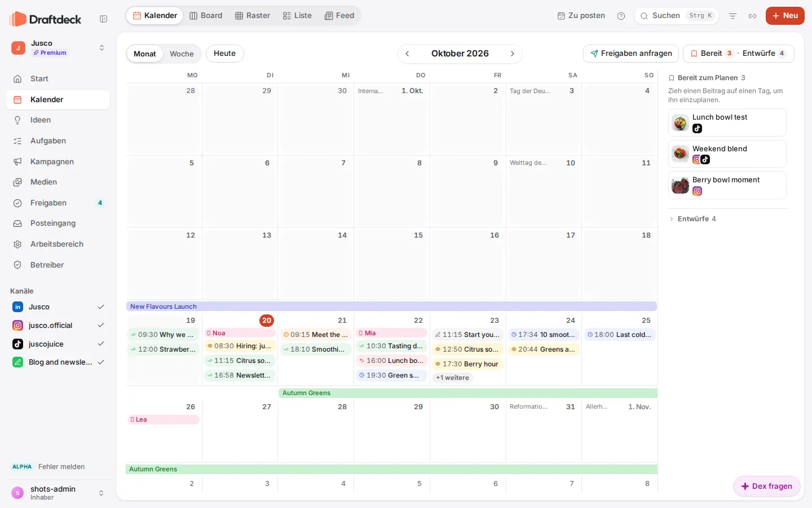Image resolution: width=812 pixels, height=508 pixels.
Task: Go to previous month arrow
Action: pos(407,54)
